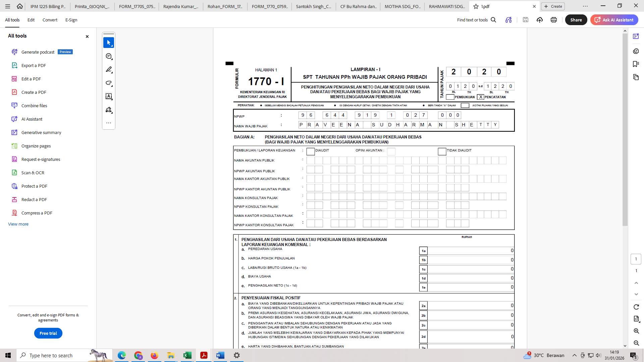This screenshot has height=362, width=644.
Task: Open the application options ellipsis menu
Action: [x=585, y=6]
